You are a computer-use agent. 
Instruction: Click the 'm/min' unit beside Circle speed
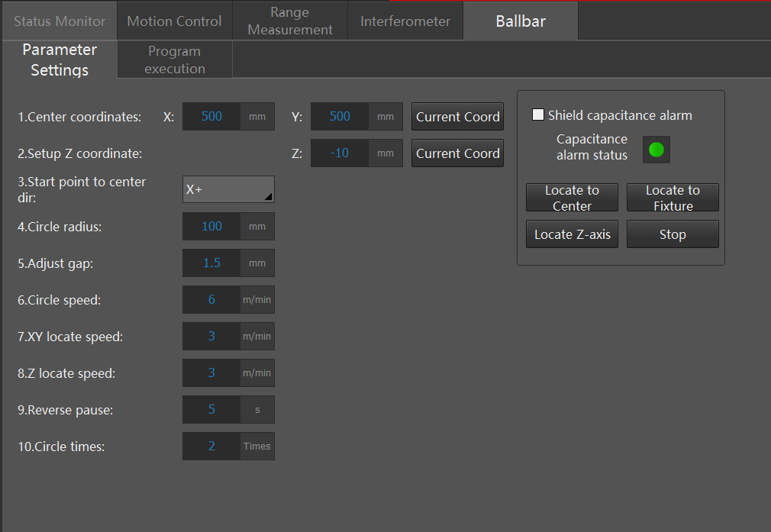pos(257,299)
